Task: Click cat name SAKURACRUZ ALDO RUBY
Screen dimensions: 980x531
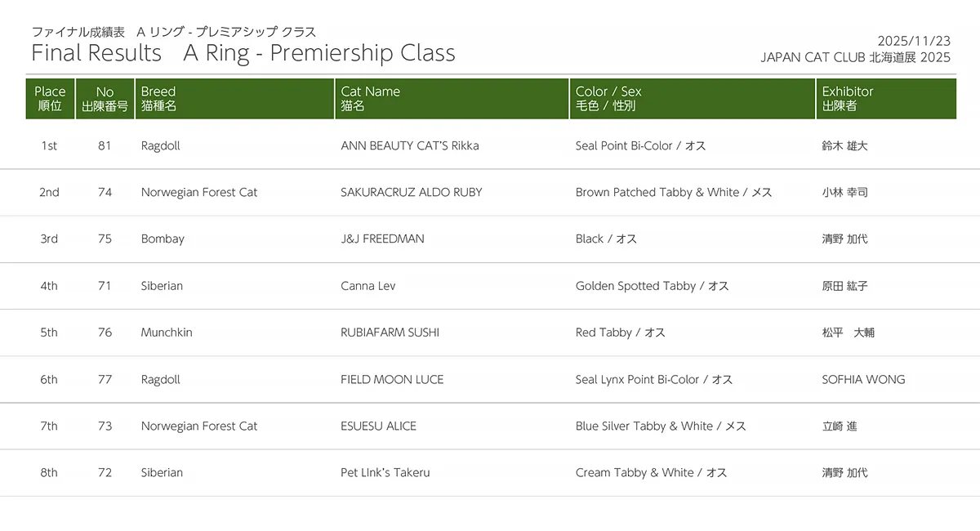Action: (411, 193)
